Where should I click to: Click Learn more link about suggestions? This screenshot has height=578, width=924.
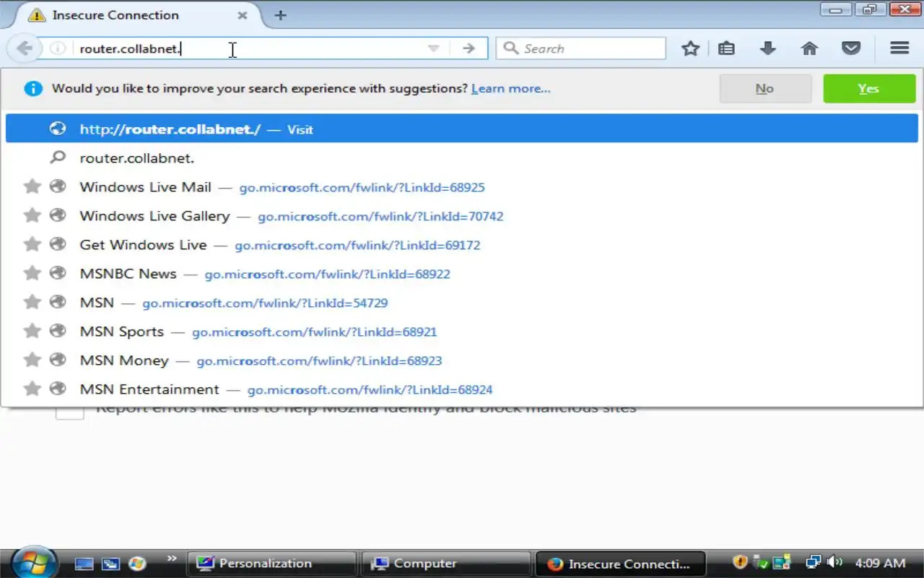click(x=511, y=88)
